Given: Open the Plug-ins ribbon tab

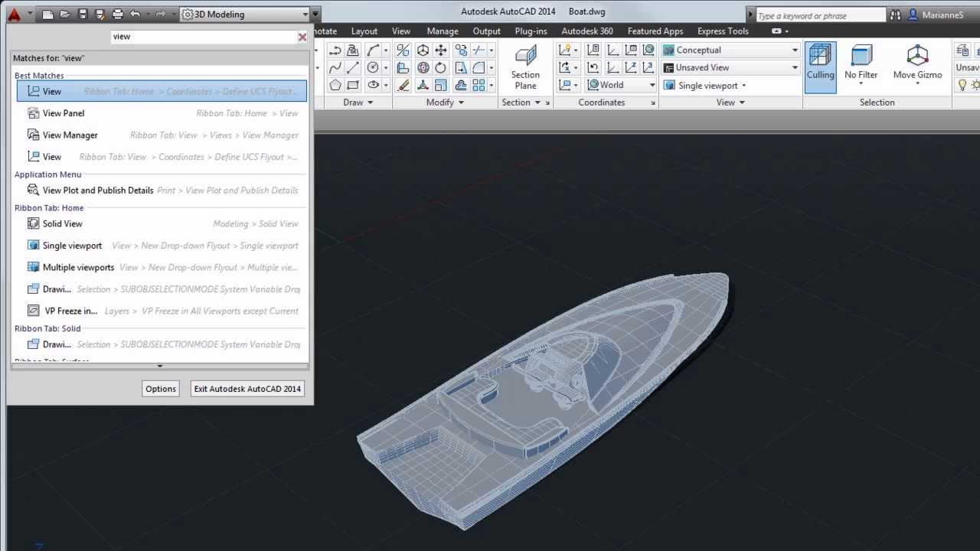Looking at the screenshot, I should 531,31.
